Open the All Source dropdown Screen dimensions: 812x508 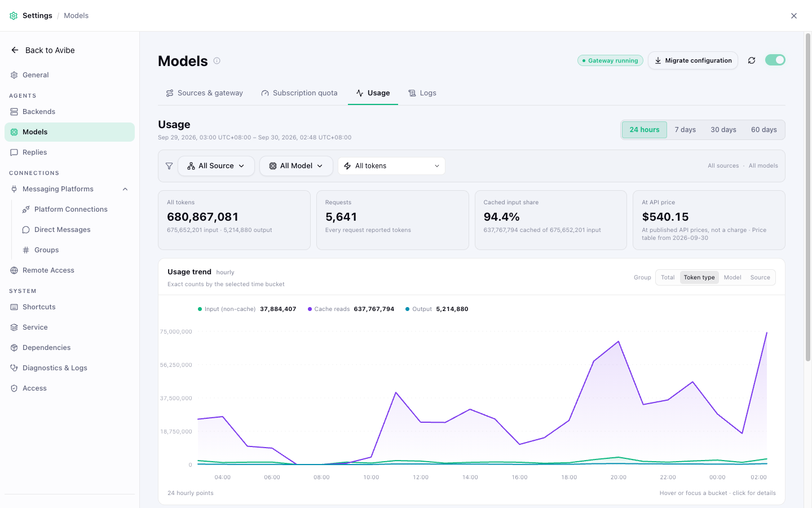click(216, 166)
